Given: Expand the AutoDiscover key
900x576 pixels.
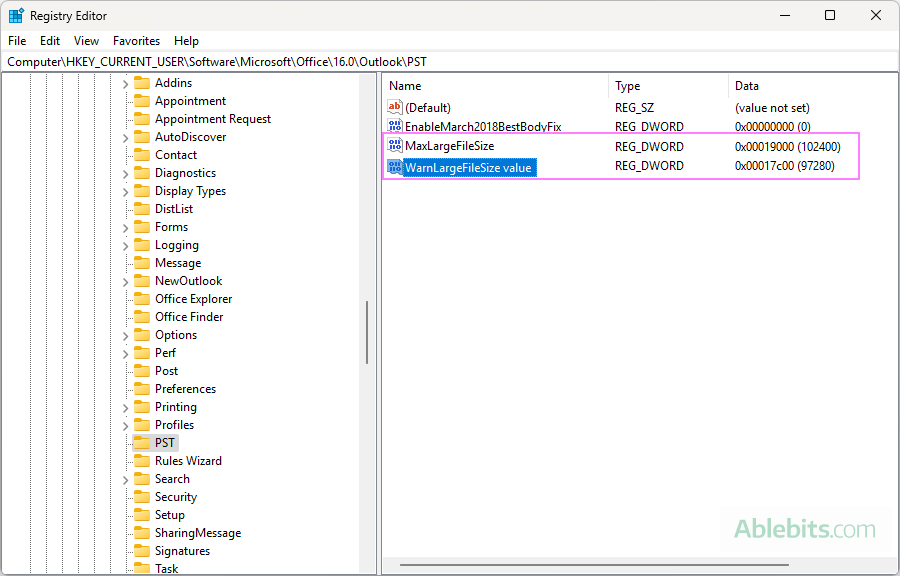Looking at the screenshot, I should 126,138.
